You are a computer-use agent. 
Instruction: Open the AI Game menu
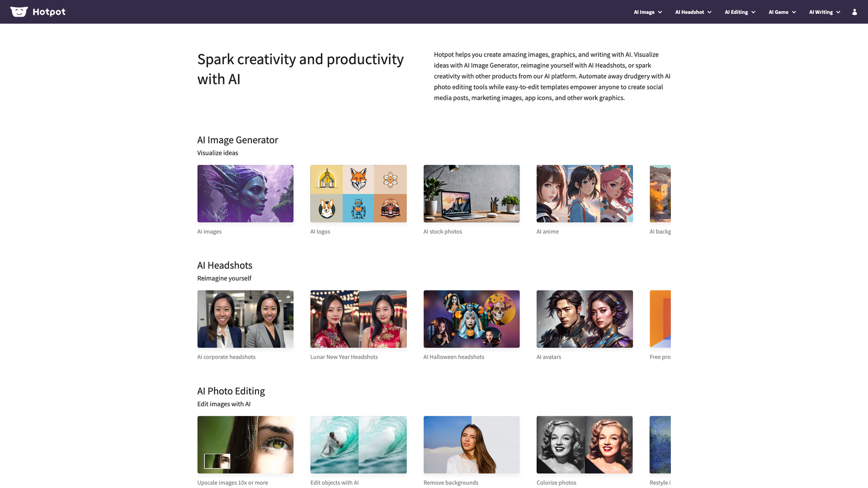pos(782,12)
